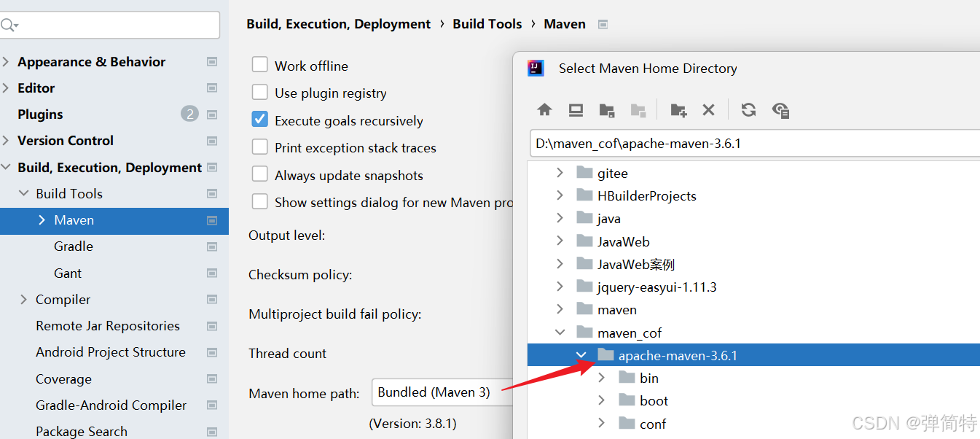Enable Use plugin registry checkbox

[x=260, y=93]
